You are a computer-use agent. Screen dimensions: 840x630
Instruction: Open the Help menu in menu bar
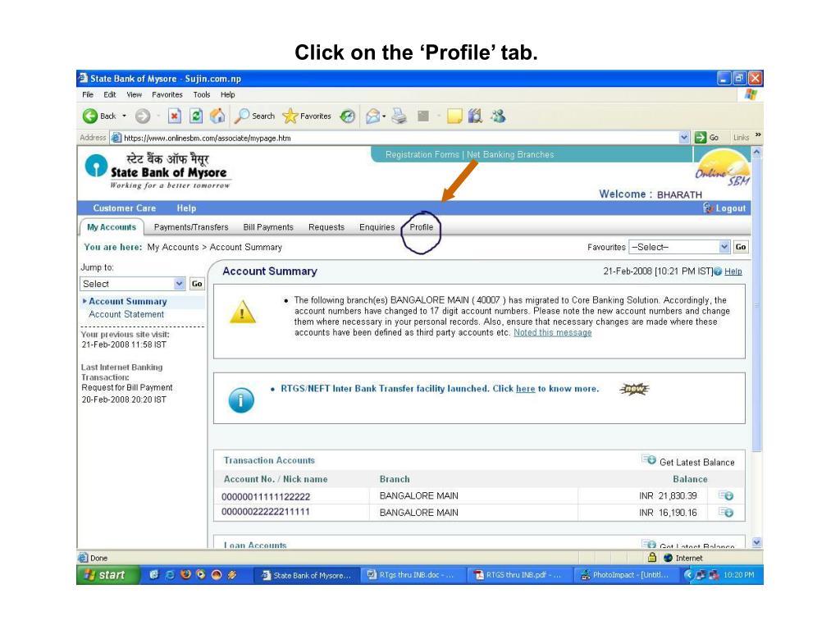tap(228, 95)
